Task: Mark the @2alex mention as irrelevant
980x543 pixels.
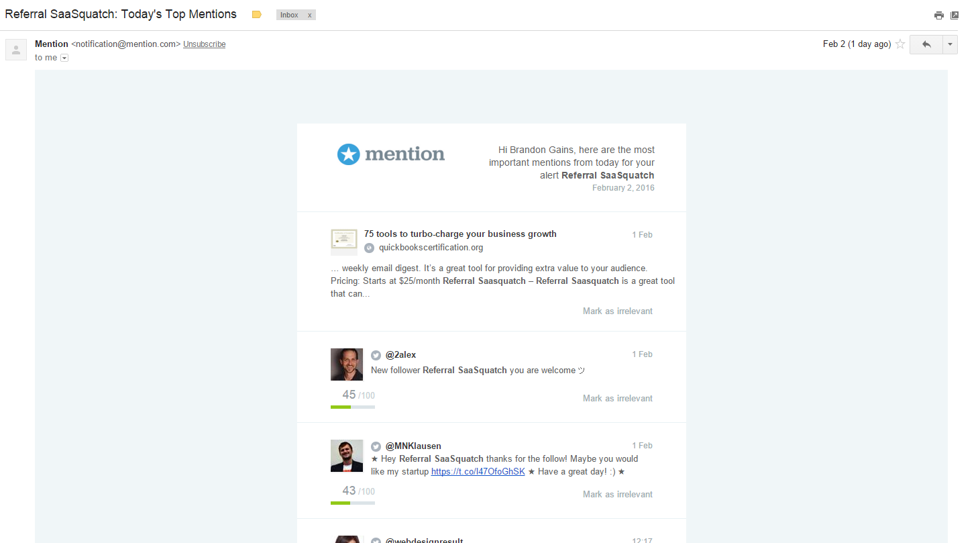Action: click(618, 398)
